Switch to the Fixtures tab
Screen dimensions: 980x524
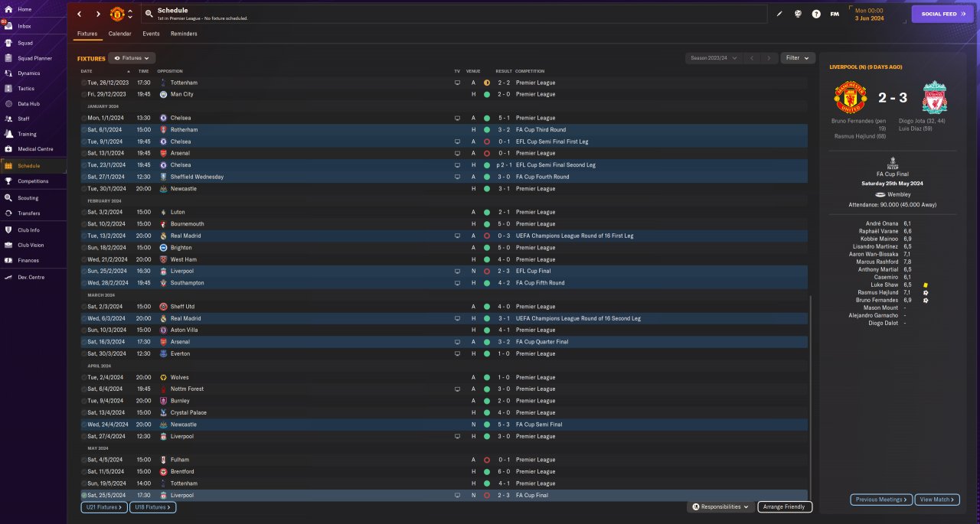87,34
